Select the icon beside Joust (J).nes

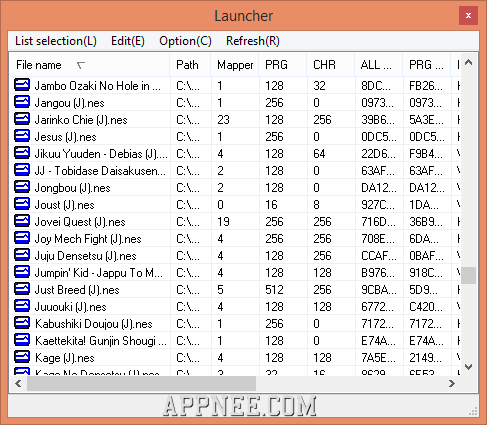click(x=22, y=204)
